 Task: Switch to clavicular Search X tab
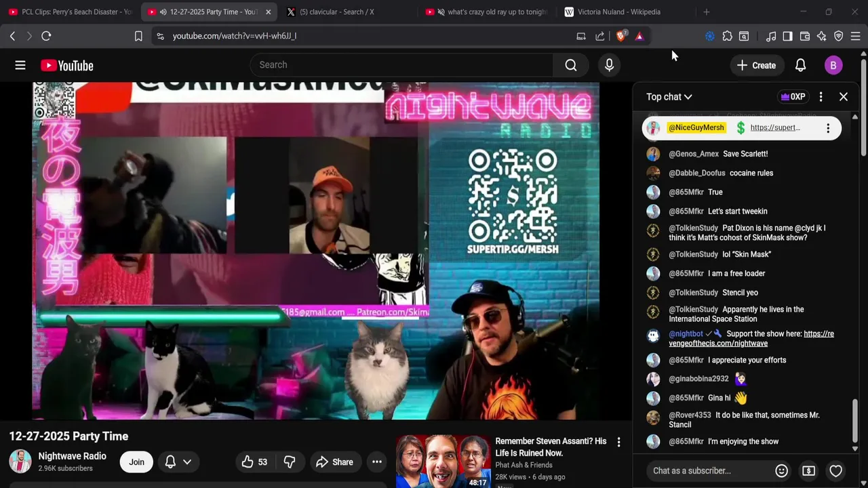coord(337,12)
